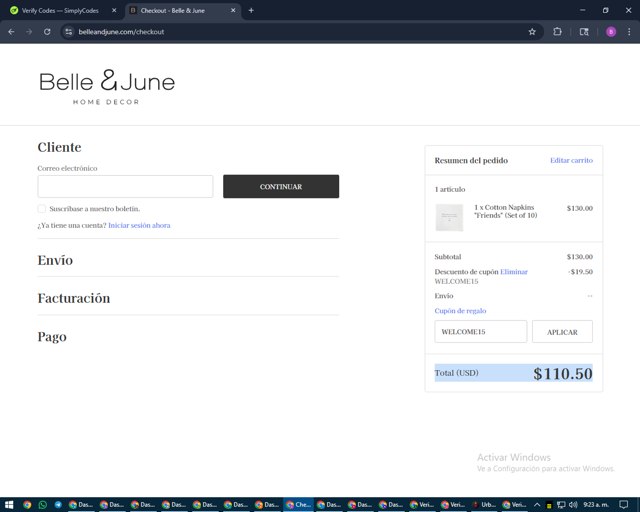Open Telegram from the taskbar
The image size is (640, 512).
[x=58, y=505]
